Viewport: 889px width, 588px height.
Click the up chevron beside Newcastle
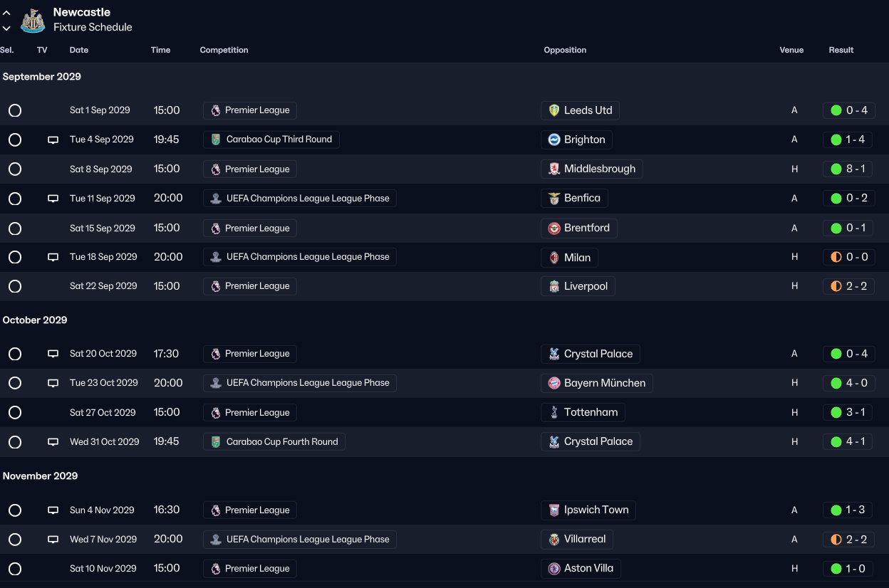click(x=6, y=13)
